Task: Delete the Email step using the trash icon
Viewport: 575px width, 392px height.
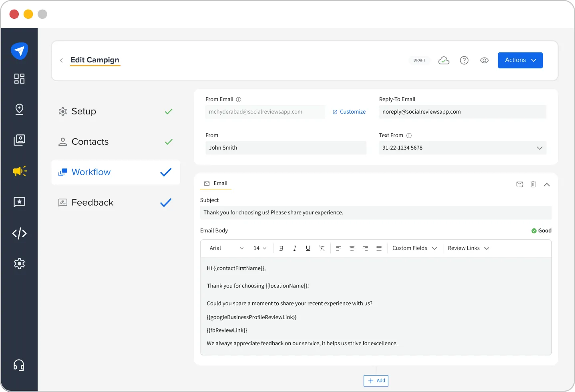Action: [x=533, y=184]
